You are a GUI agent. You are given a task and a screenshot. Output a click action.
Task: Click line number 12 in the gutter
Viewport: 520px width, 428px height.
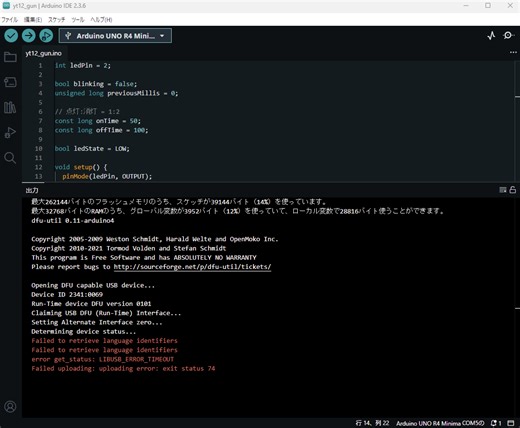[39, 167]
